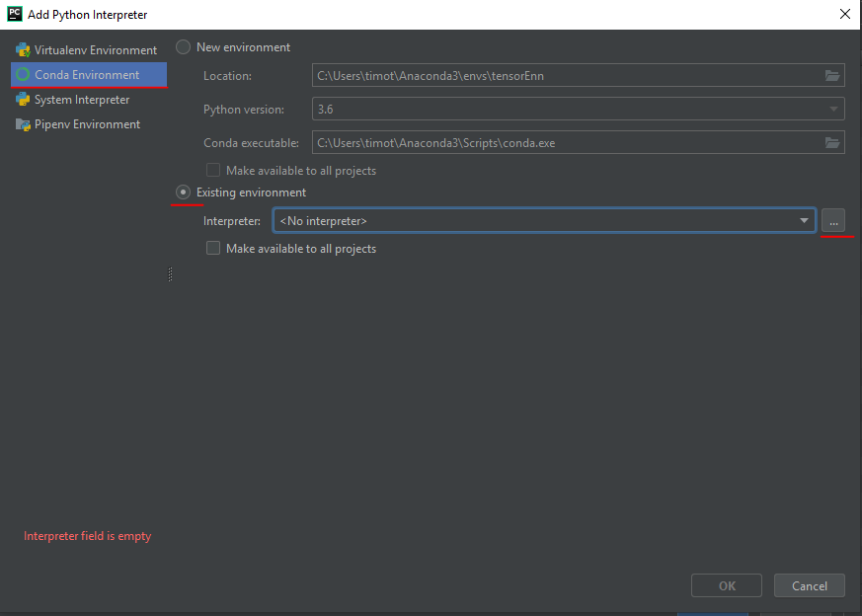862x616 pixels.
Task: Select the New environment radio button
Action: point(183,47)
